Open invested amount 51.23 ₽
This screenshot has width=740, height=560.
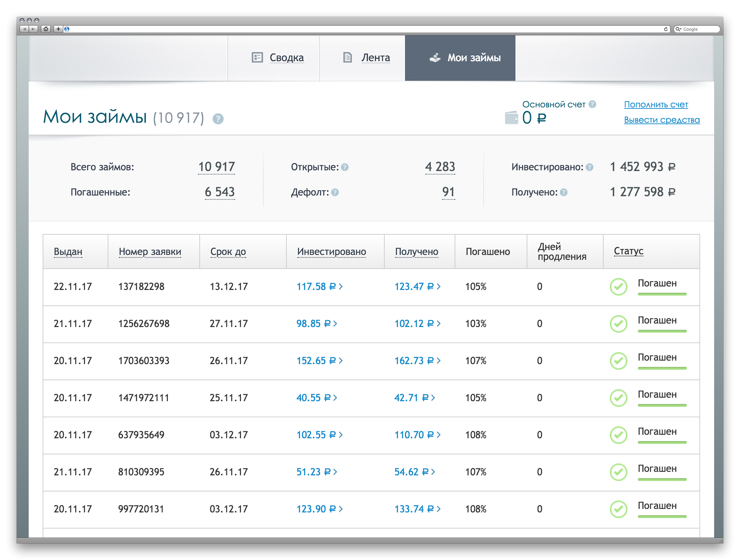click(x=316, y=472)
